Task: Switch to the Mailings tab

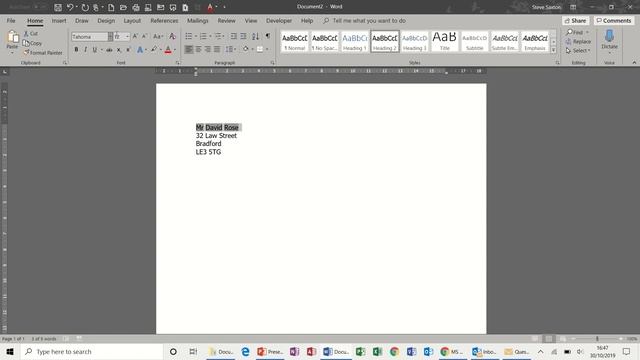Action: [198, 20]
